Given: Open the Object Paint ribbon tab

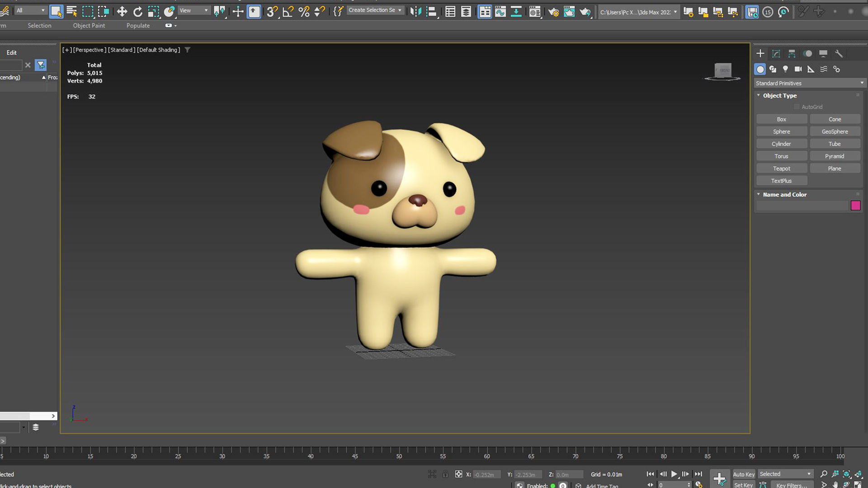Looking at the screenshot, I should click(89, 26).
